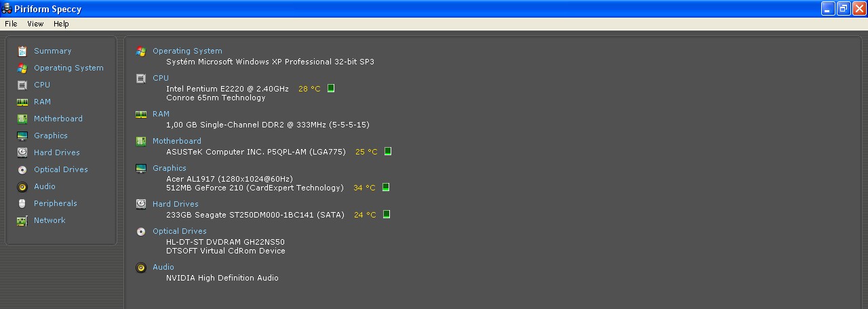
Task: Click the RAM icon in summary panel
Action: (141, 114)
